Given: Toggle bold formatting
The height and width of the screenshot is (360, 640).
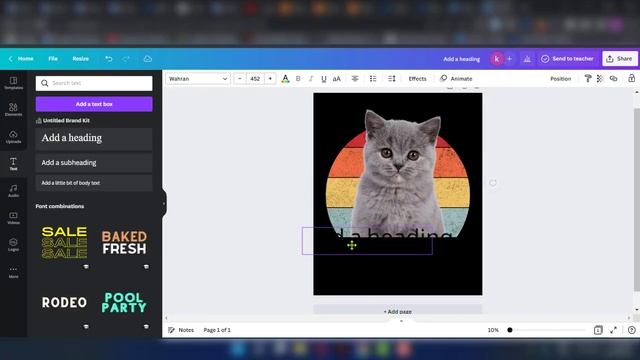Looking at the screenshot, I should click(298, 79).
